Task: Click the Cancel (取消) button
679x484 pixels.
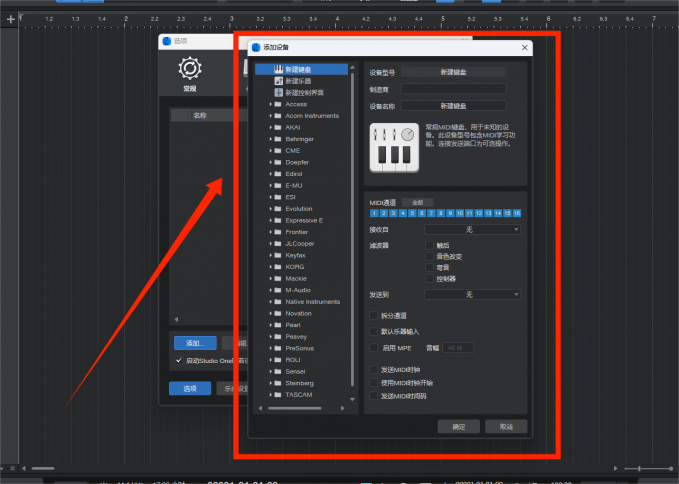Action: pos(506,427)
